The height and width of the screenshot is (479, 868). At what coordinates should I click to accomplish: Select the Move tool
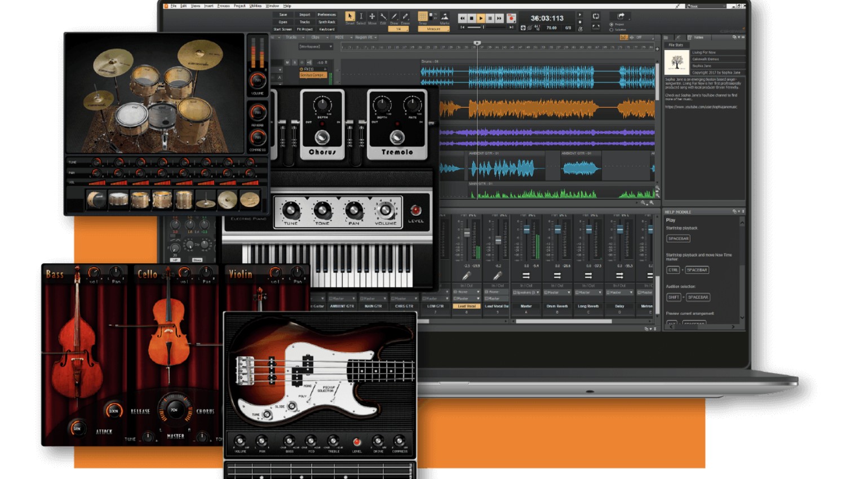click(372, 17)
